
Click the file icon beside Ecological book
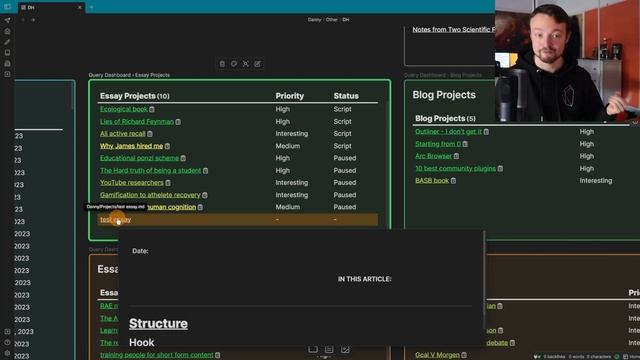coord(152,109)
